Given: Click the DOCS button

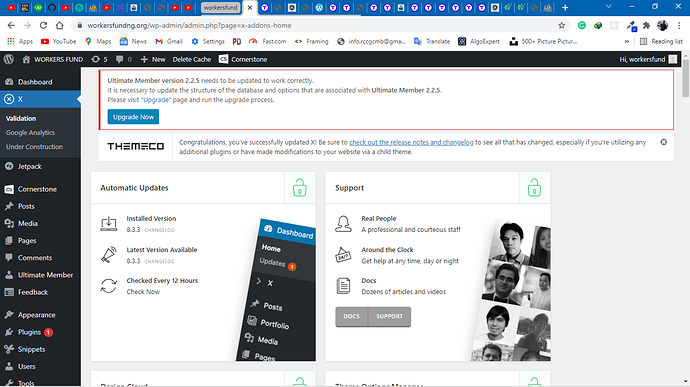Looking at the screenshot, I should (x=351, y=316).
